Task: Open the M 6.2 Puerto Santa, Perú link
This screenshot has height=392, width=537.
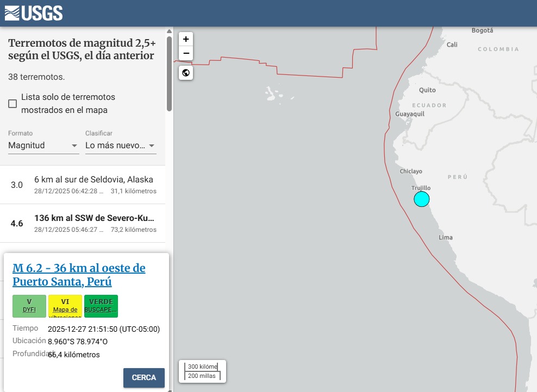Action: click(x=79, y=275)
